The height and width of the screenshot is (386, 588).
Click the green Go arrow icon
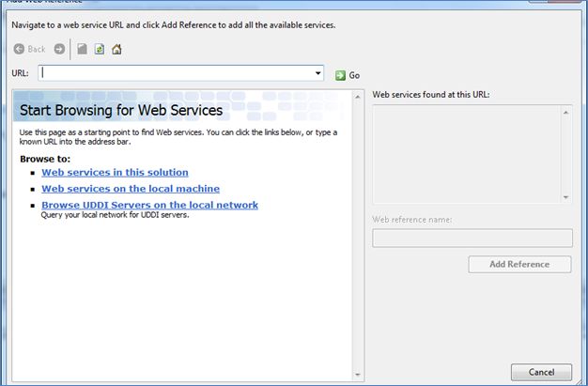click(x=340, y=75)
